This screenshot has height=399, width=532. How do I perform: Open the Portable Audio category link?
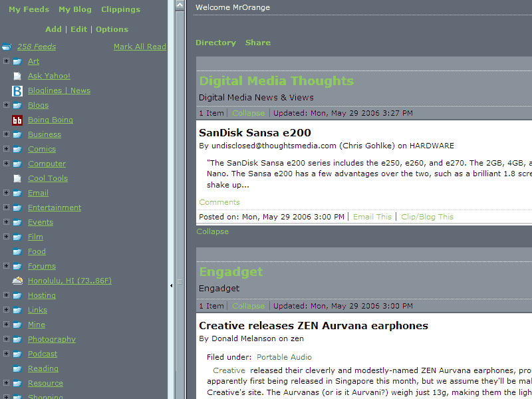pos(284,357)
